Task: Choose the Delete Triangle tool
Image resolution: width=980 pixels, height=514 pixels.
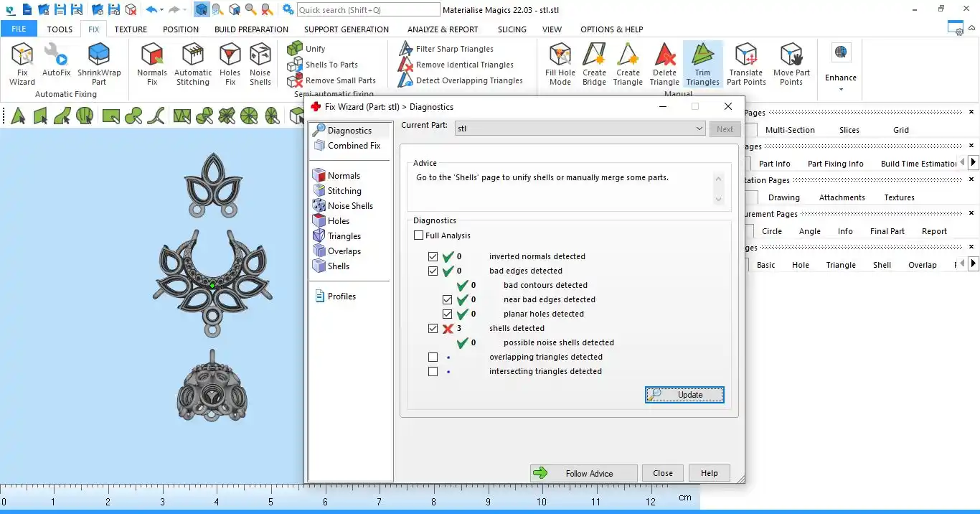Action: tap(664, 64)
